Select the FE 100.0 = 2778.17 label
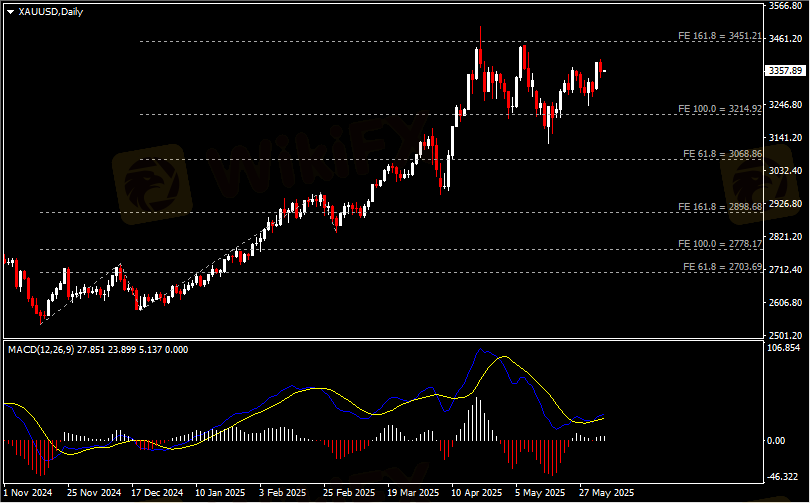 [x=720, y=243]
